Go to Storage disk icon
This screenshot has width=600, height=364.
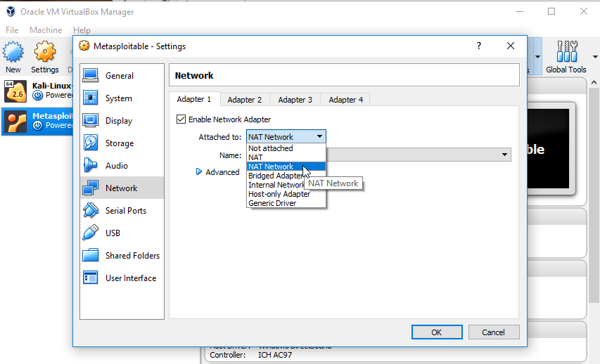(91, 143)
